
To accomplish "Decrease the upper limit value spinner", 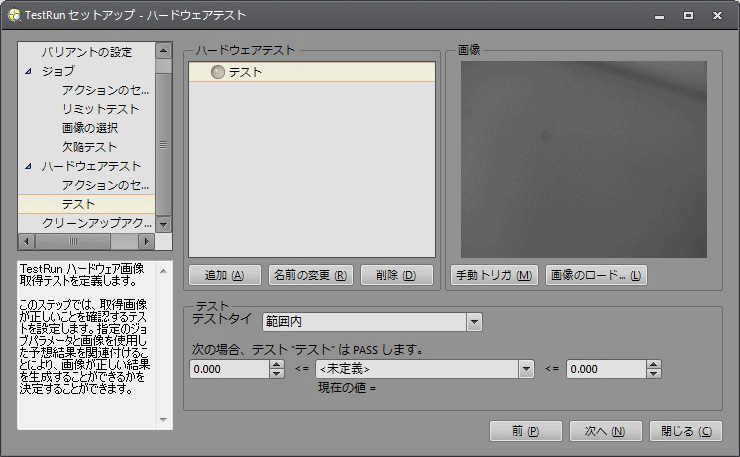I will (653, 374).
